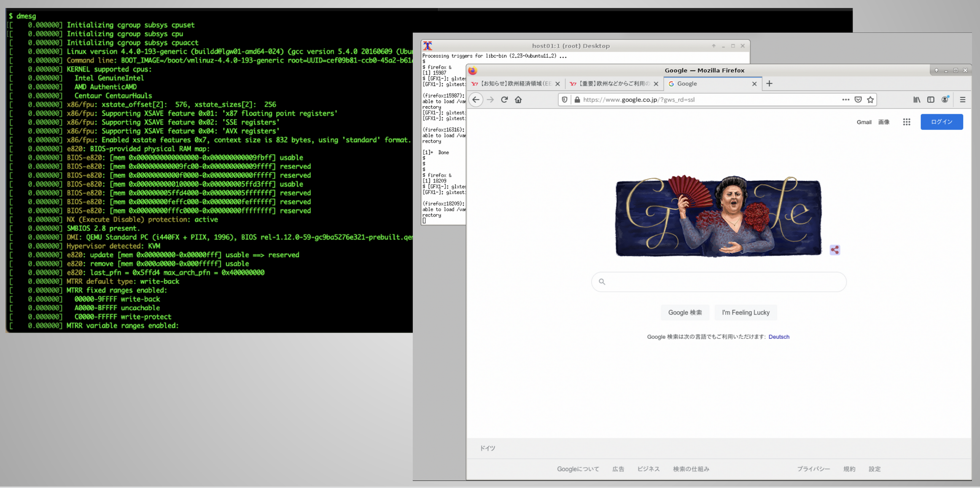Toggle the Firefox sidebar view icon

(931, 100)
